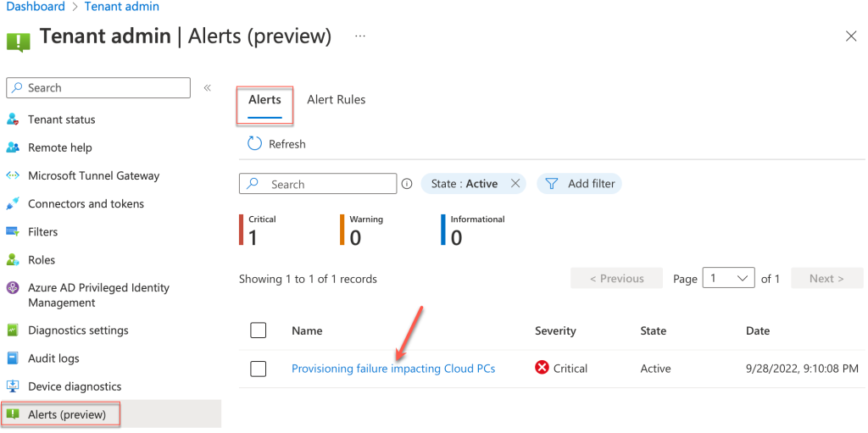This screenshot has height=433, width=868.
Task: Click the circular Refresh arrow icon
Action: (254, 144)
